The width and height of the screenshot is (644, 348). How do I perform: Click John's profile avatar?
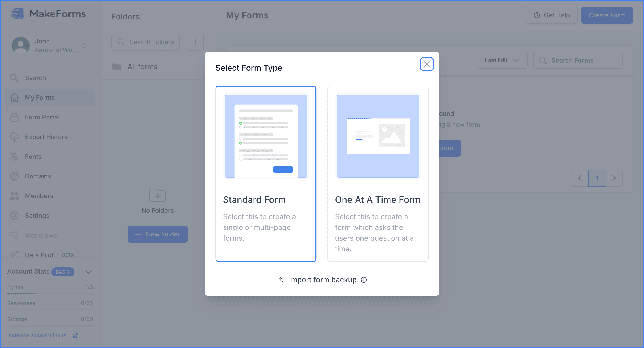tap(21, 45)
